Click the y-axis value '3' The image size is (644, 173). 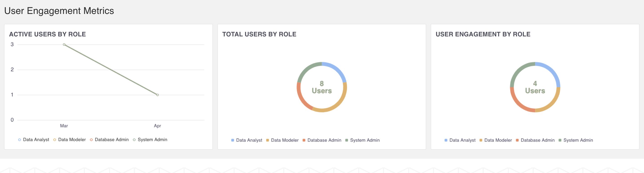(x=12, y=44)
